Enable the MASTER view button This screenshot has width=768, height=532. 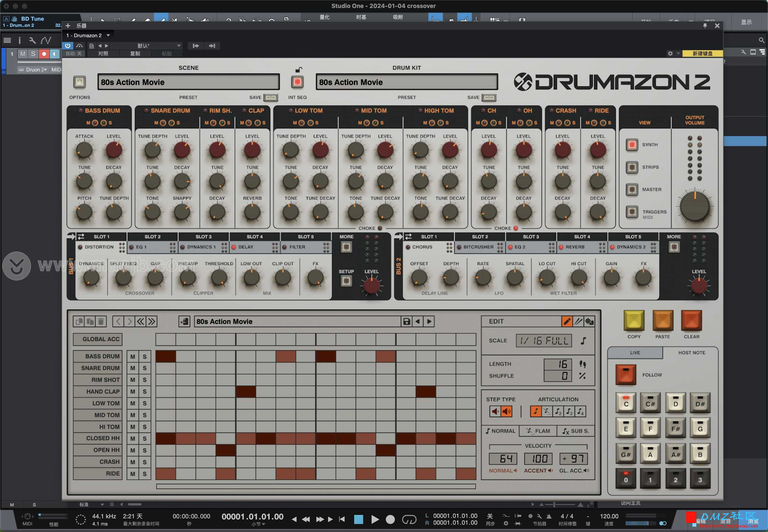click(632, 189)
